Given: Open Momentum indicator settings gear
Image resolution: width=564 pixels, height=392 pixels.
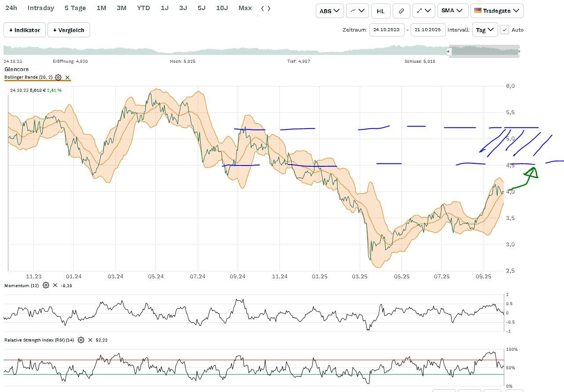Looking at the screenshot, I should pyautogui.click(x=46, y=285).
